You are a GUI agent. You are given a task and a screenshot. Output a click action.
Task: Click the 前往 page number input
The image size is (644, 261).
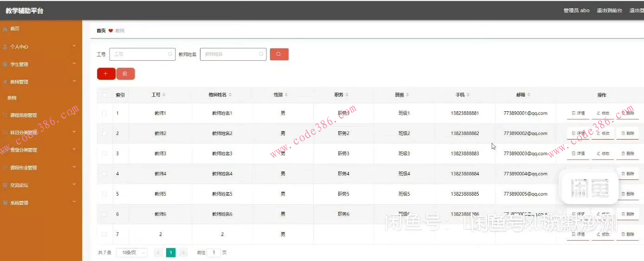tap(213, 253)
